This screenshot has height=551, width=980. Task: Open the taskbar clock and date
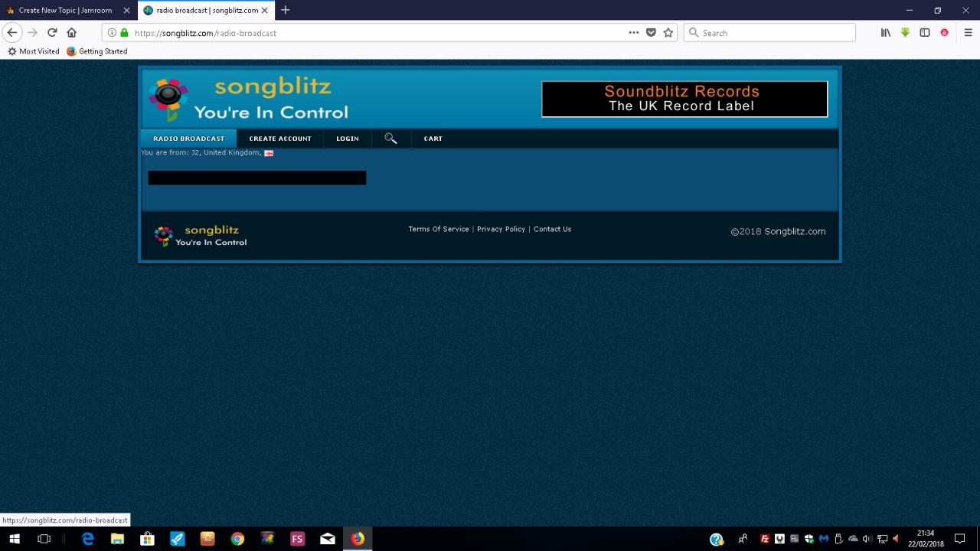pos(926,539)
